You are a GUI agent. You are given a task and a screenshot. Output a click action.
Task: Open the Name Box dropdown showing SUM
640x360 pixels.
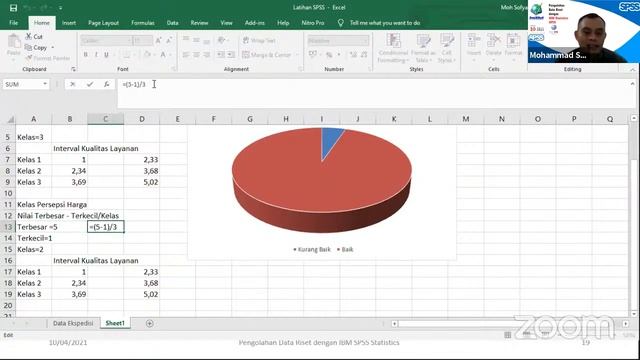click(45, 84)
